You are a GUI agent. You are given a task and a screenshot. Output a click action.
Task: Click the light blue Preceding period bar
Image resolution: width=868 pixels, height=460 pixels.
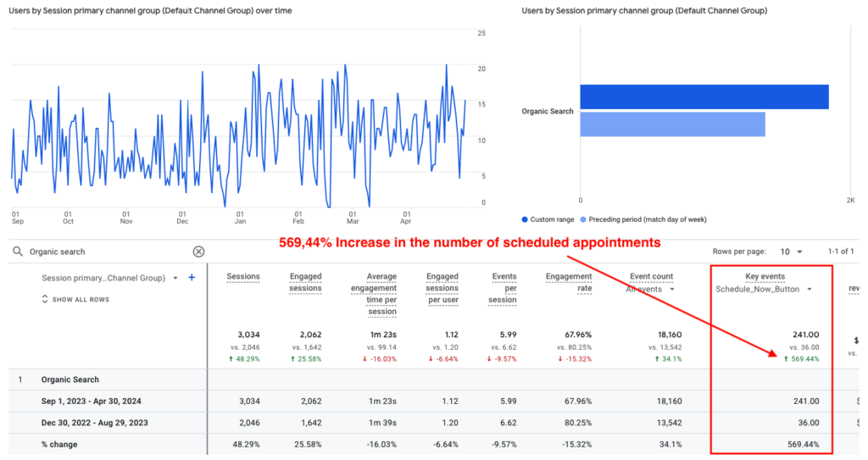point(672,125)
